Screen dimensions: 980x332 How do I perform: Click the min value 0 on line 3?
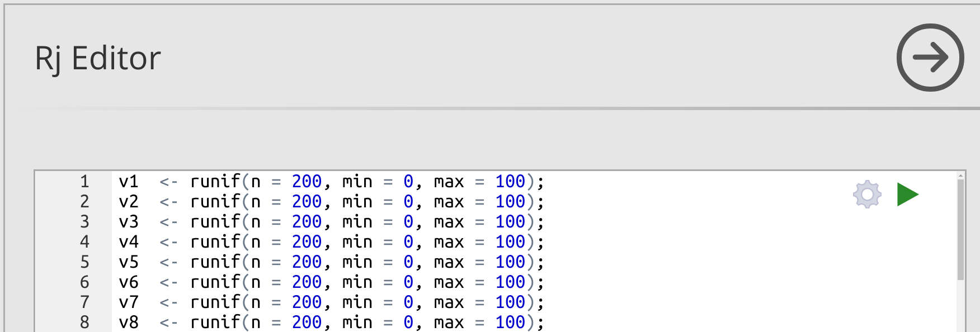(x=408, y=222)
